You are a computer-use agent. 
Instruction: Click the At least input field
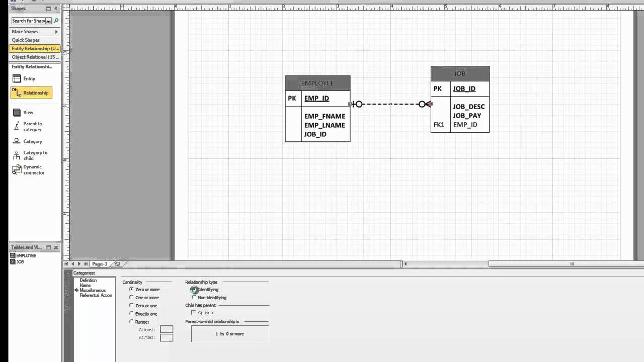tap(167, 329)
